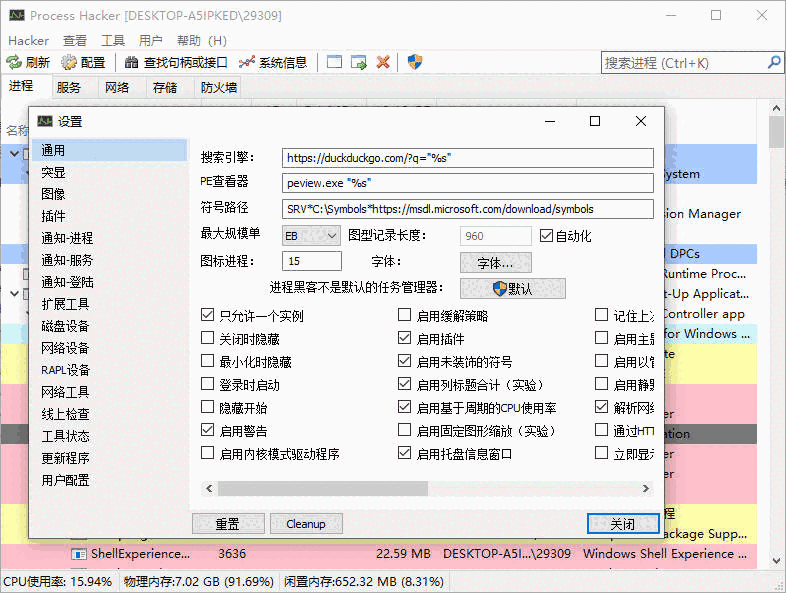Toggle 启用基于周期的CPU使用率 checkbox
Image resolution: width=786 pixels, height=593 pixels.
coord(405,407)
